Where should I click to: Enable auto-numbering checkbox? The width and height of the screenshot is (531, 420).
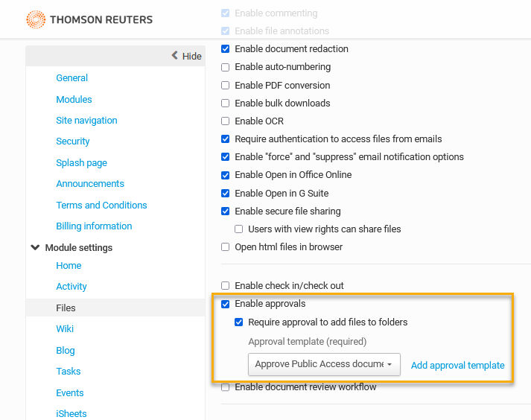point(225,67)
